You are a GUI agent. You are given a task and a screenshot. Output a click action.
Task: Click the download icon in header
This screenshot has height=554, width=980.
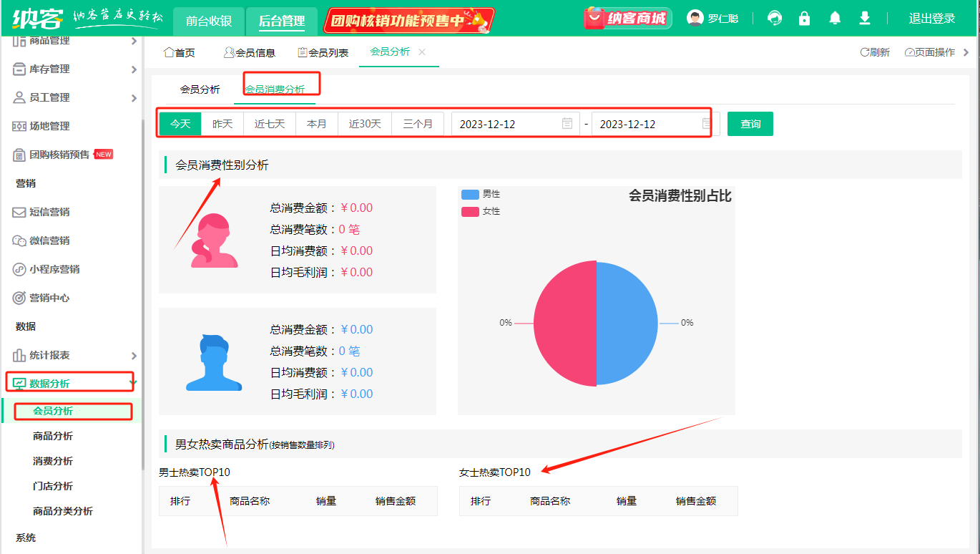pos(865,18)
